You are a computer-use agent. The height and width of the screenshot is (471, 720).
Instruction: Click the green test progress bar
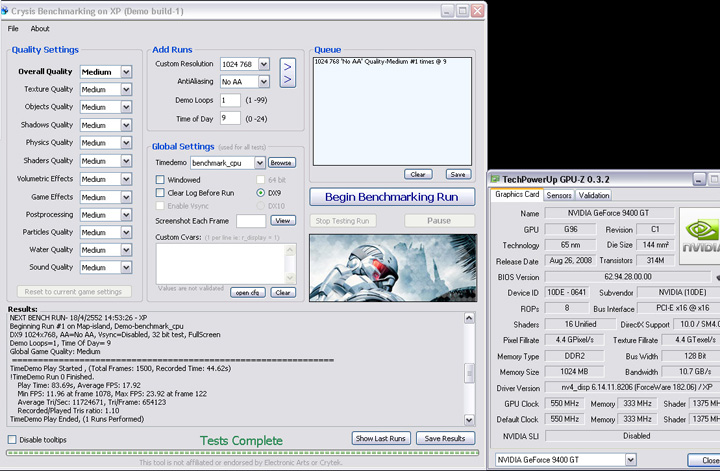click(x=242, y=453)
